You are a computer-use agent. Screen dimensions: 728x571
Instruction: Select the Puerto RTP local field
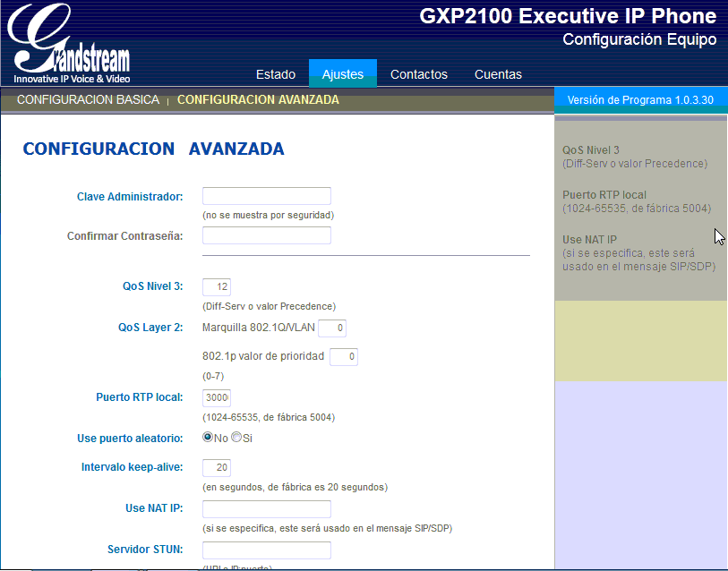[216, 396]
